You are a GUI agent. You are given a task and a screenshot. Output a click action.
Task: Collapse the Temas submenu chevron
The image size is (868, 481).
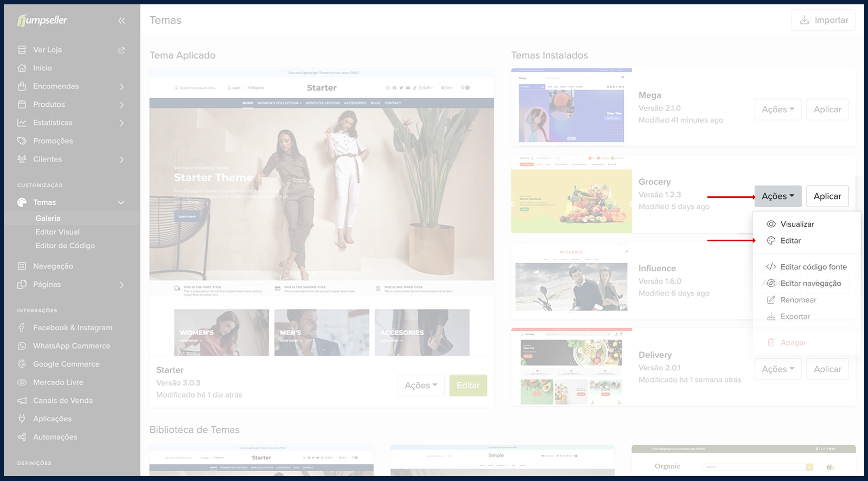pos(121,203)
